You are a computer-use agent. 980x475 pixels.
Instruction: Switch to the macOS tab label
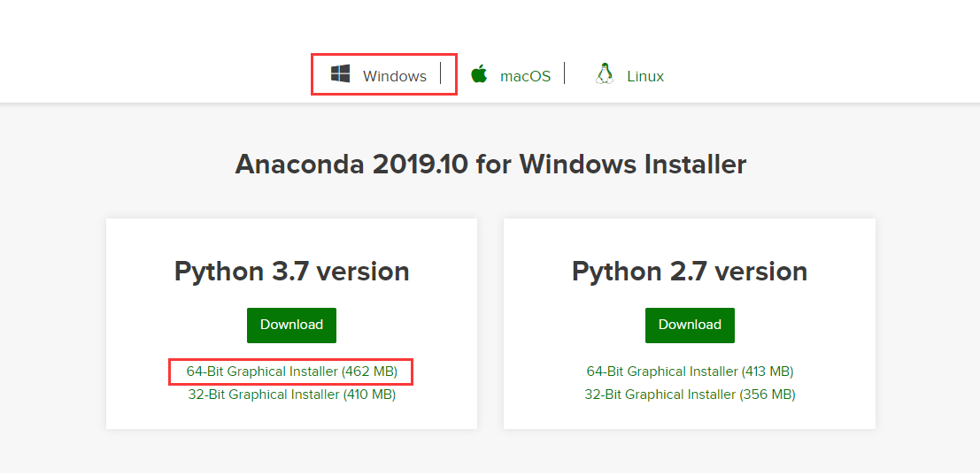pos(525,76)
